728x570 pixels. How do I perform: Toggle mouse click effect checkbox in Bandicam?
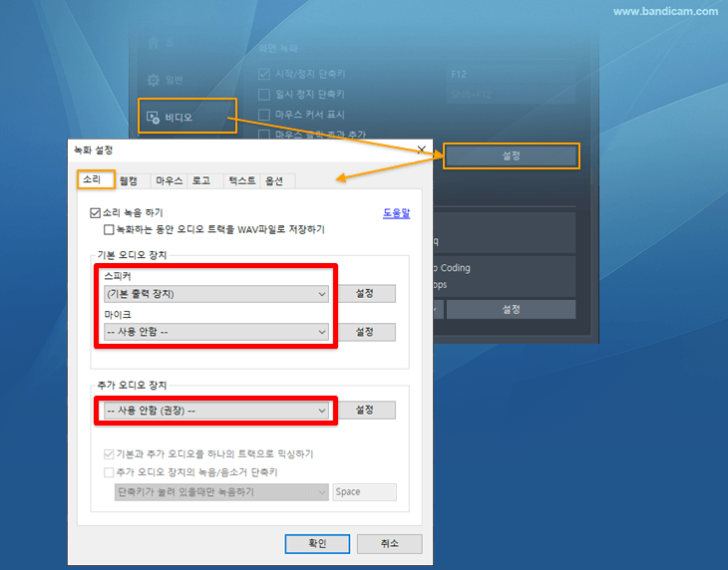click(264, 135)
